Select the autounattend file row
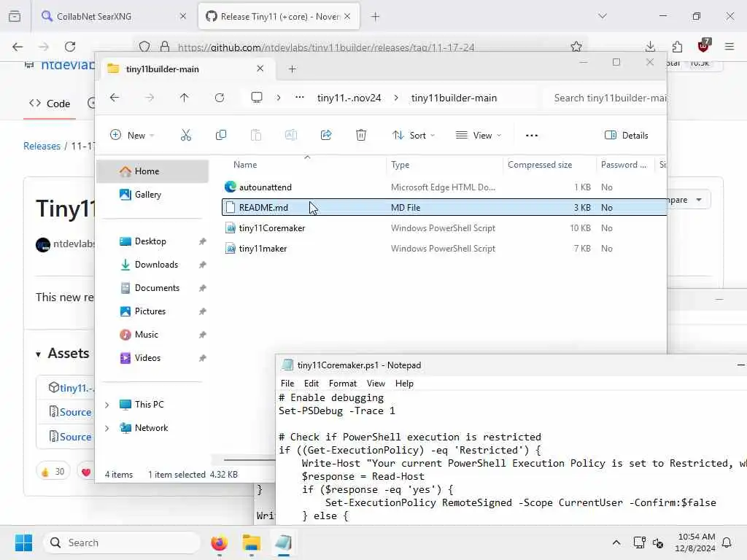 pyautogui.click(x=444, y=187)
